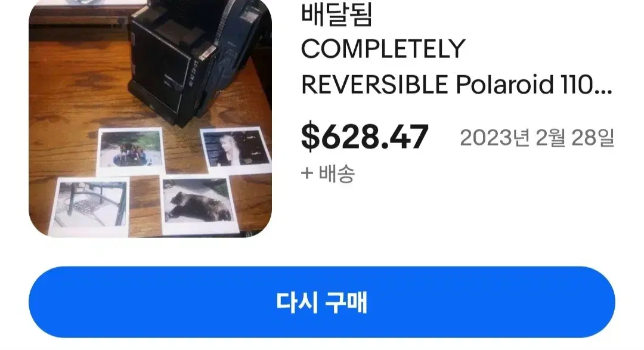Viewport: 644px width, 350px height.
Task: Select the 2023년 2월 28일 order date
Action: pyautogui.click(x=537, y=138)
